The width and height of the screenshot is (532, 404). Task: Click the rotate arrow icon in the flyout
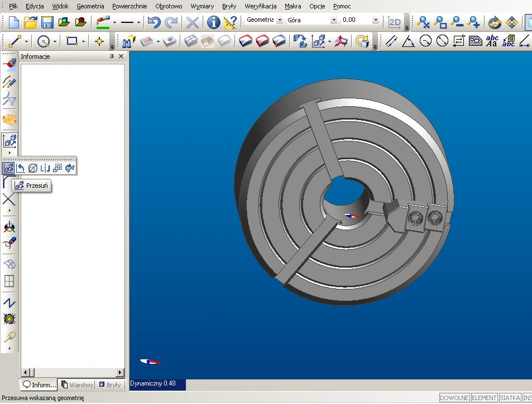(x=21, y=168)
